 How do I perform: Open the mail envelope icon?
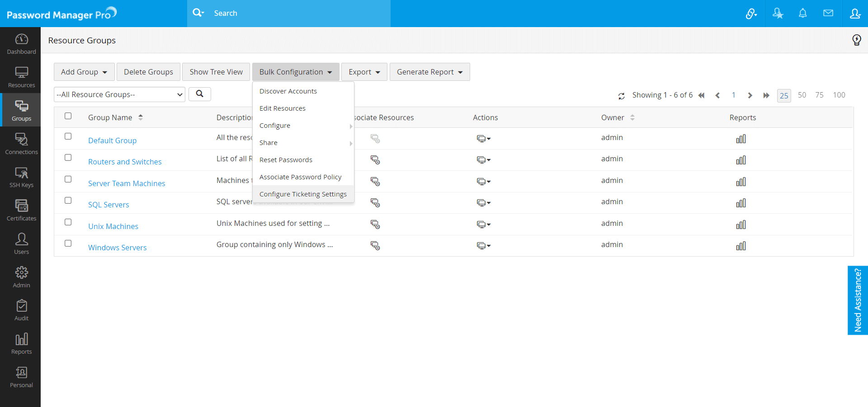click(828, 14)
